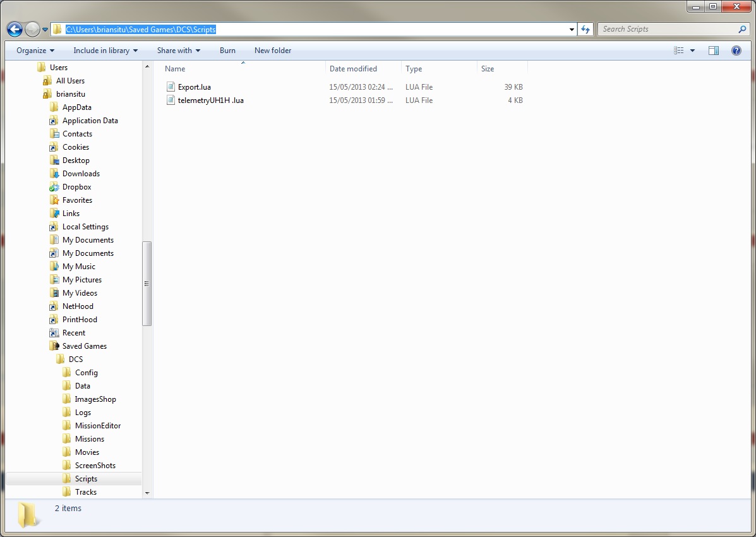The image size is (756, 537).
Task: Click the Forward navigation arrow
Action: (x=32, y=30)
